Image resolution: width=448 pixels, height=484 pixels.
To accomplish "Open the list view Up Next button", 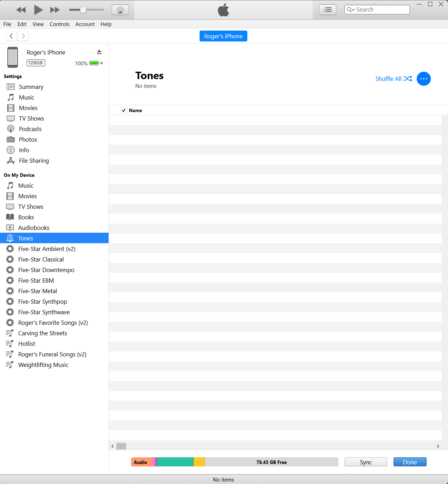I will tap(327, 10).
